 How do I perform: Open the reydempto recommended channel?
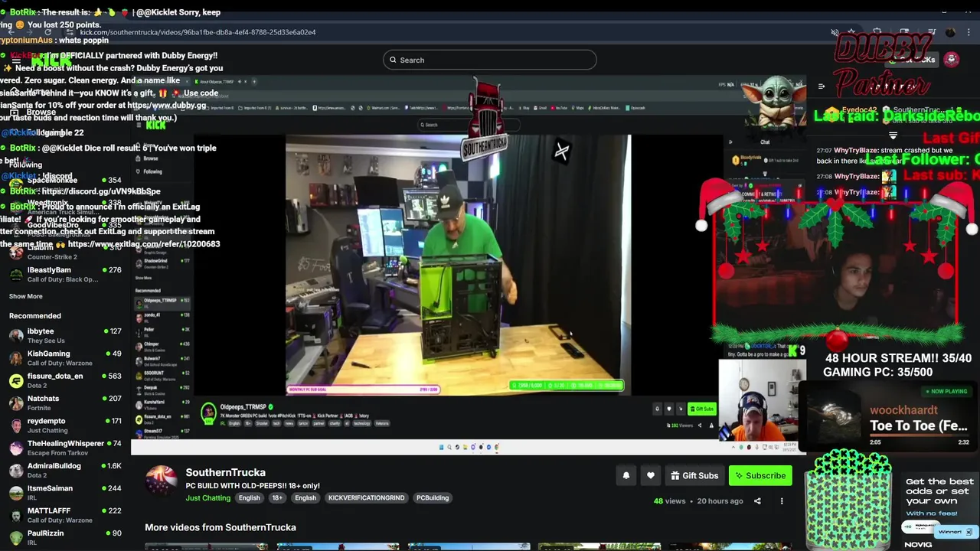[x=65, y=425]
